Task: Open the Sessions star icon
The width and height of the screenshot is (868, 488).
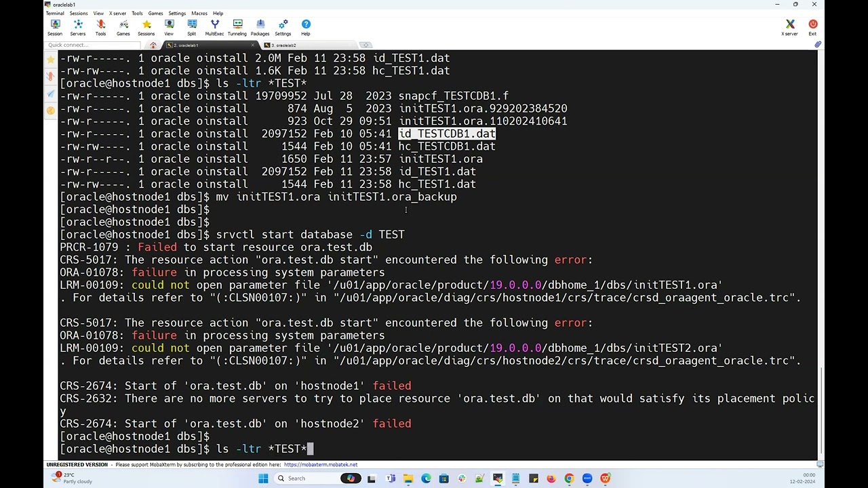Action: point(146,27)
